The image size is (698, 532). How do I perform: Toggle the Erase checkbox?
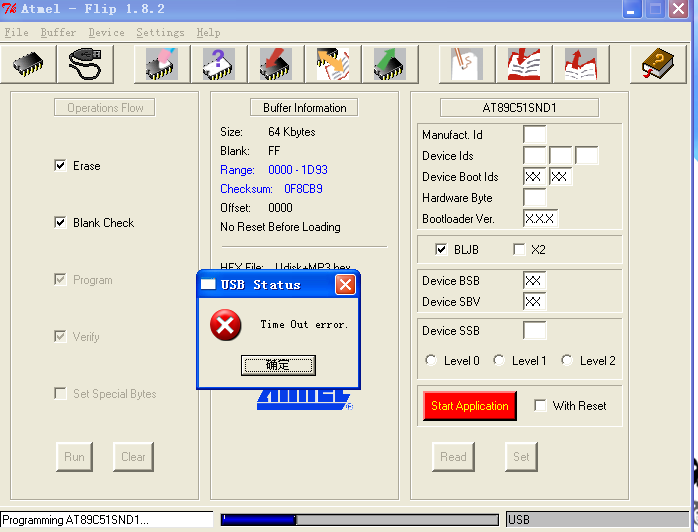click(x=60, y=166)
